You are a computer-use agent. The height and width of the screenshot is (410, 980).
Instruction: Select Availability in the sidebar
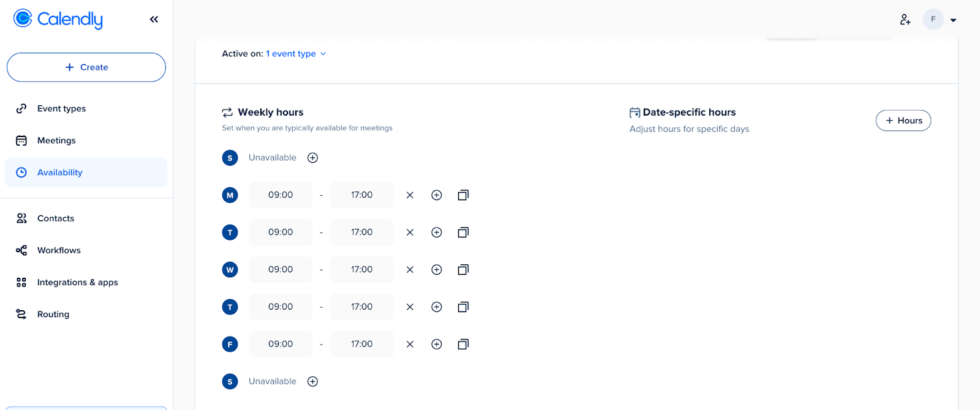86,173
